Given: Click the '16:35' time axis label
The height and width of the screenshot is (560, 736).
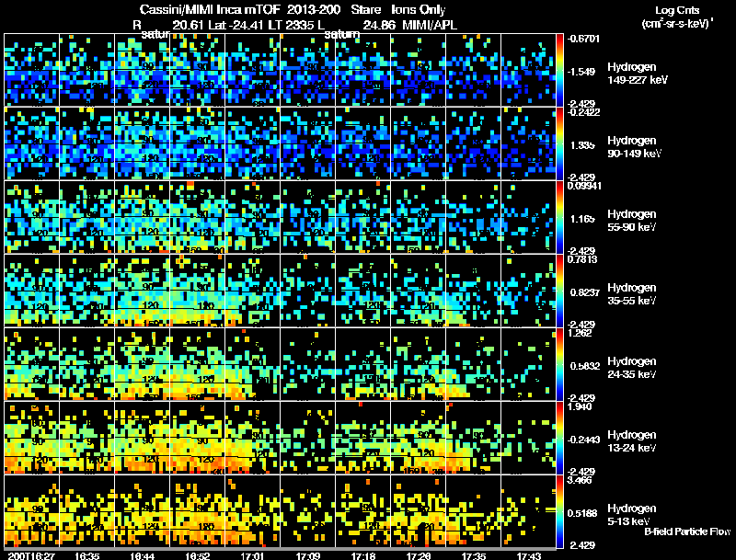Looking at the screenshot, I should [86, 555].
